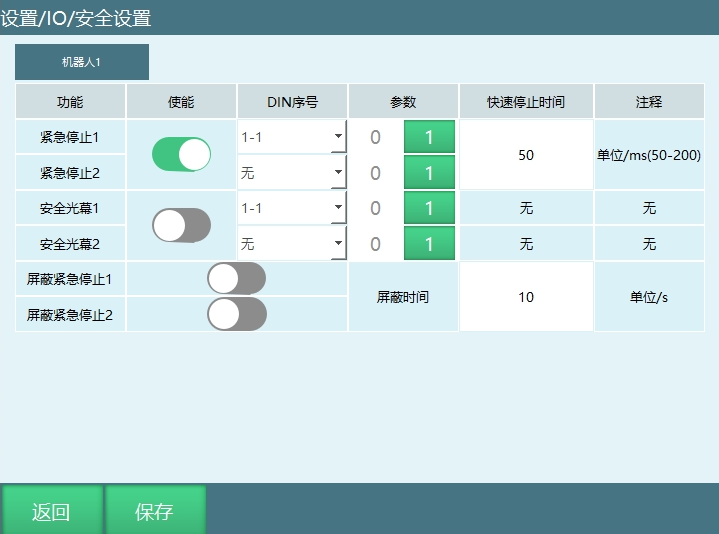Click the 返回 button
The height and width of the screenshot is (534, 719).
(51, 512)
